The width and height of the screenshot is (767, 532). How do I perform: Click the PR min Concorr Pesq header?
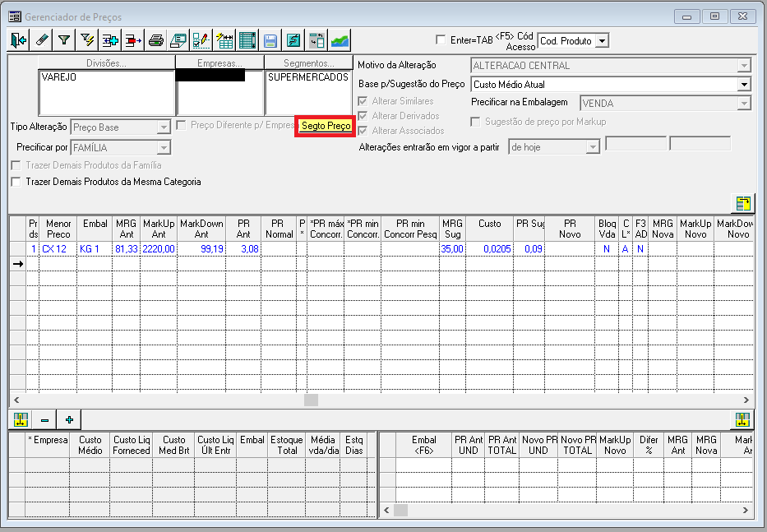tap(410, 229)
